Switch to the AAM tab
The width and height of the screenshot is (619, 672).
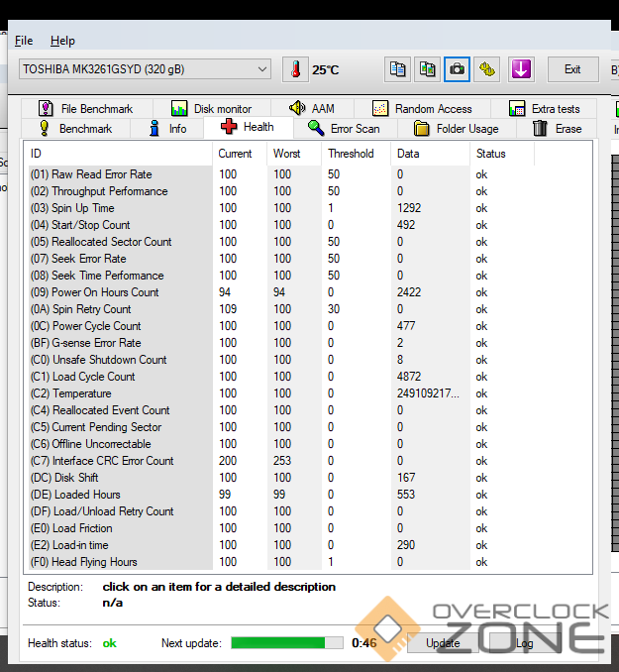pyautogui.click(x=312, y=109)
